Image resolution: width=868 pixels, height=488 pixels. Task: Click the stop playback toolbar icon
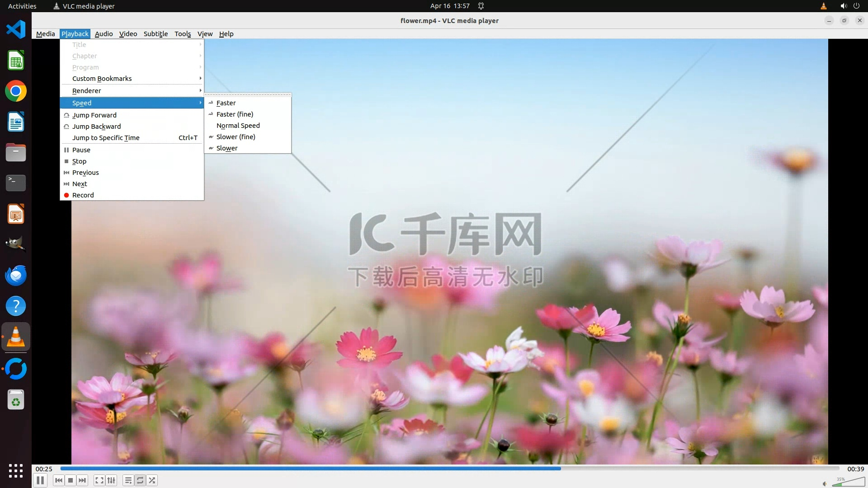71,480
